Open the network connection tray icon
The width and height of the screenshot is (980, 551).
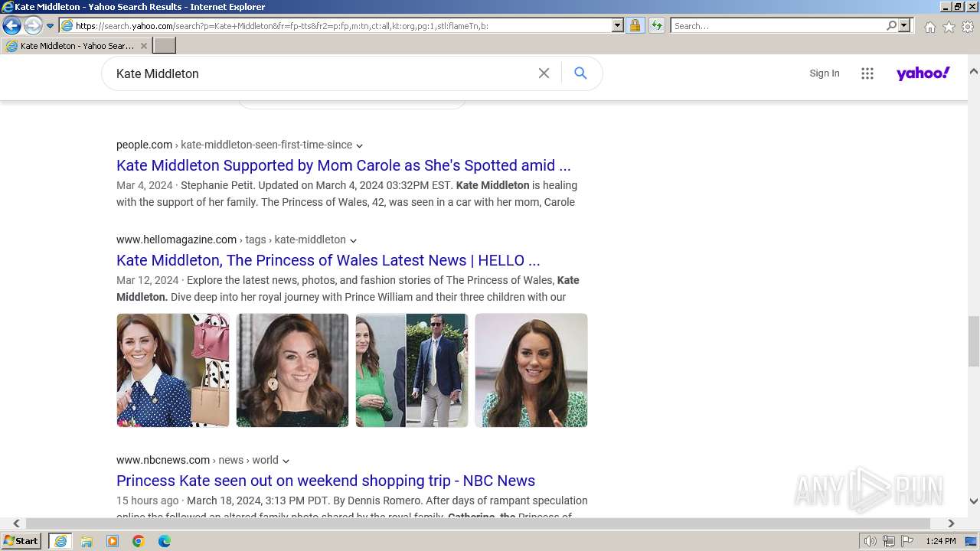click(889, 541)
